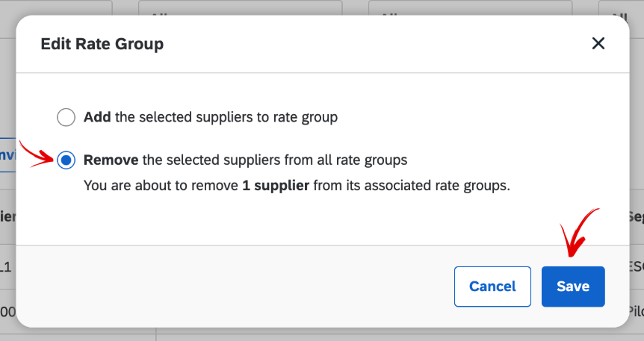Select the Remove suppliers radio button
The image size is (644, 341).
(x=66, y=160)
